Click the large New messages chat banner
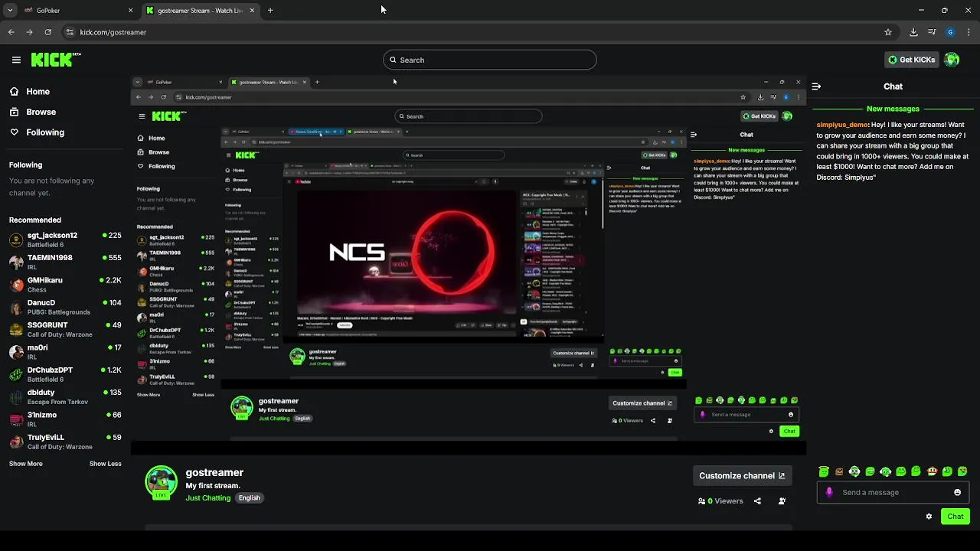Image resolution: width=980 pixels, height=551 pixels. tap(893, 109)
